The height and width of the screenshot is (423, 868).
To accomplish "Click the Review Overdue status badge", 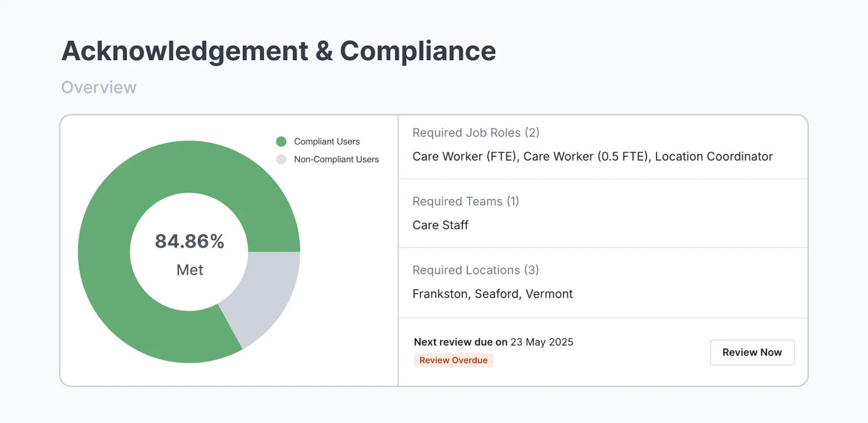I will (x=453, y=360).
